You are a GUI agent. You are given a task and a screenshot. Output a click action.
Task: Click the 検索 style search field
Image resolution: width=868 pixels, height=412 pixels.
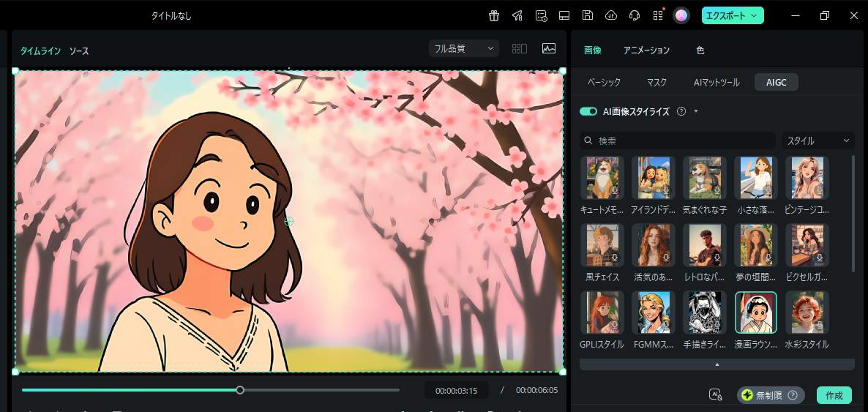678,141
